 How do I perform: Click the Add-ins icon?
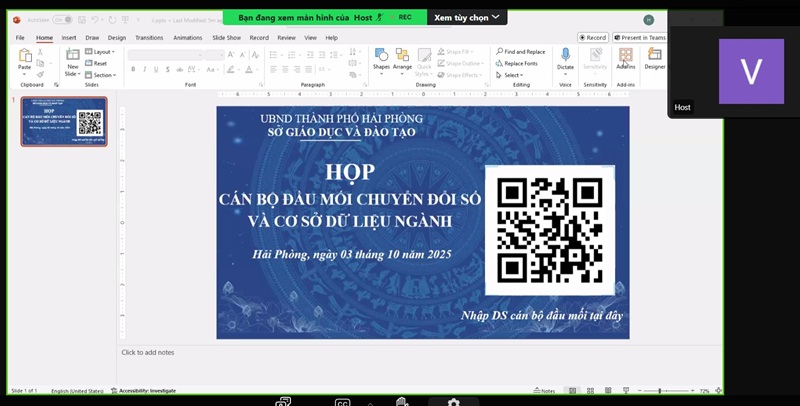click(x=626, y=58)
